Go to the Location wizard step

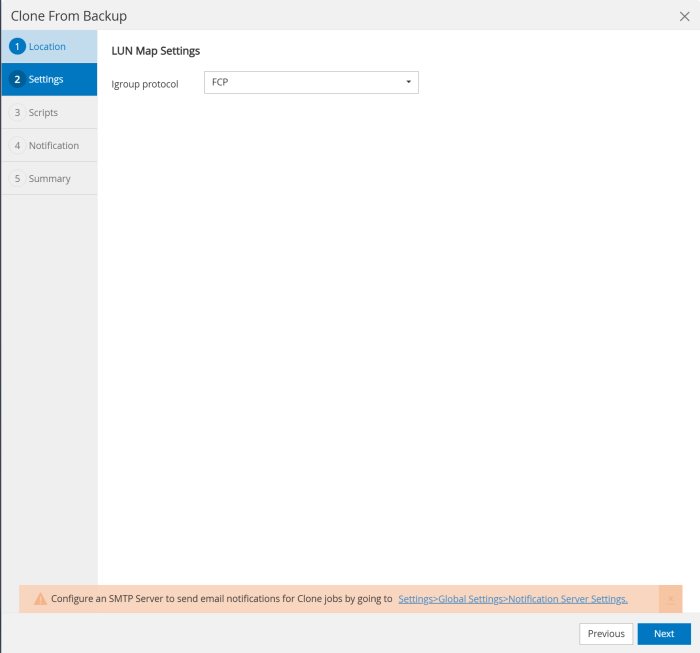49,46
